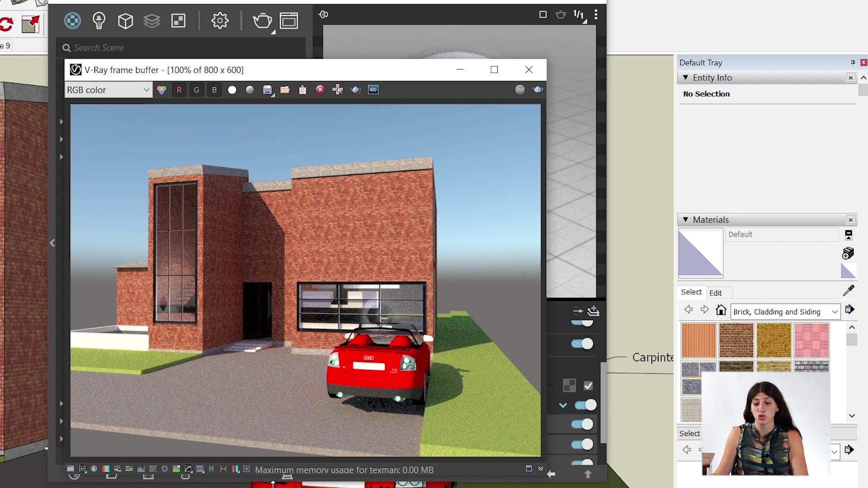
Task: Switch to the Edit tab in Materials
Action: [x=716, y=293]
